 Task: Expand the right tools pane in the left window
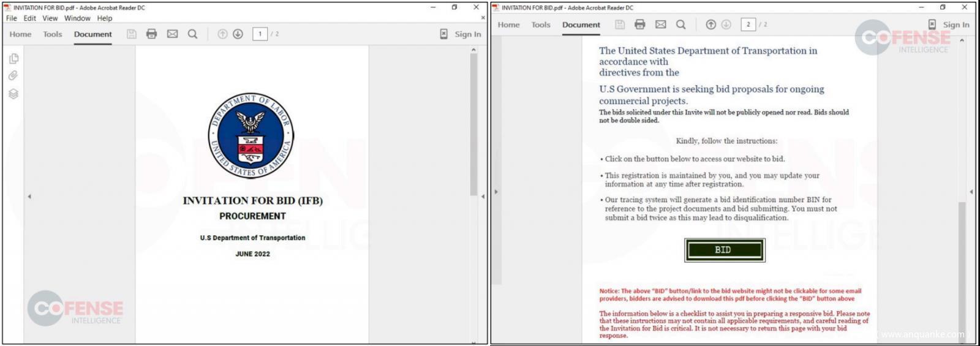[483, 197]
